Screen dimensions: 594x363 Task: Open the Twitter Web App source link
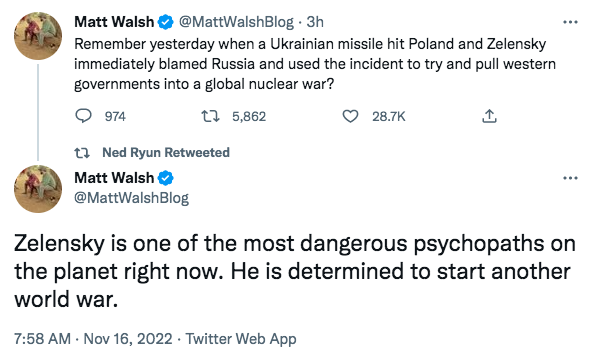(x=241, y=339)
